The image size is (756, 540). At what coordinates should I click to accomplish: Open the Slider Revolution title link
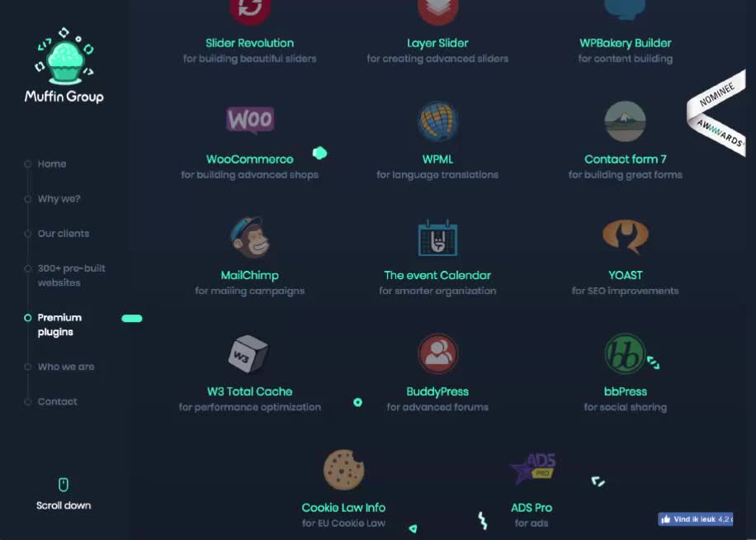click(250, 43)
